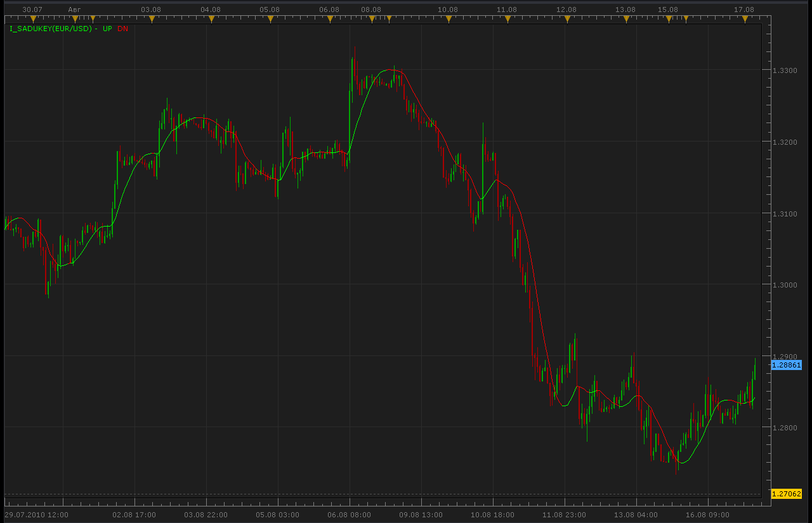
Task: Click the 08.08 date label in top ruler
Action: pos(371,10)
